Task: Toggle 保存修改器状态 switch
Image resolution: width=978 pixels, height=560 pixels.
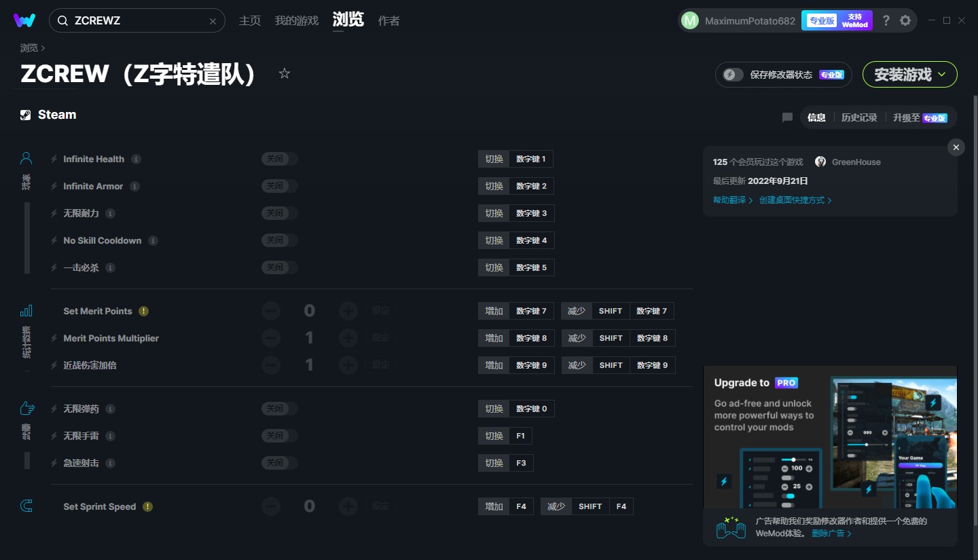Action: (733, 75)
